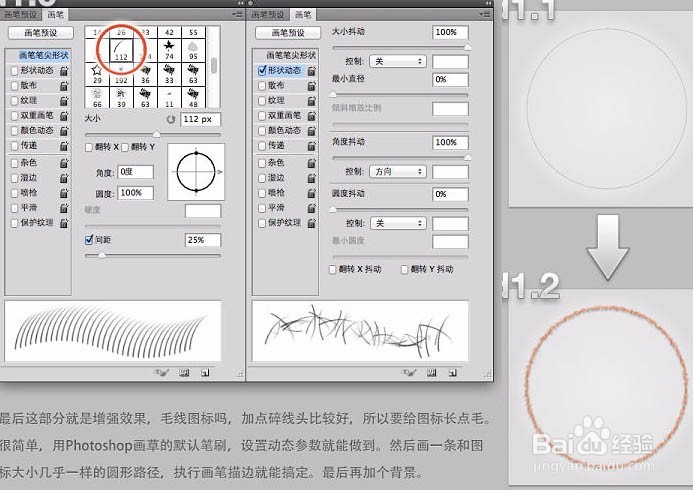Enable 翻转 Y 抖动 checkbox

[x=404, y=270]
